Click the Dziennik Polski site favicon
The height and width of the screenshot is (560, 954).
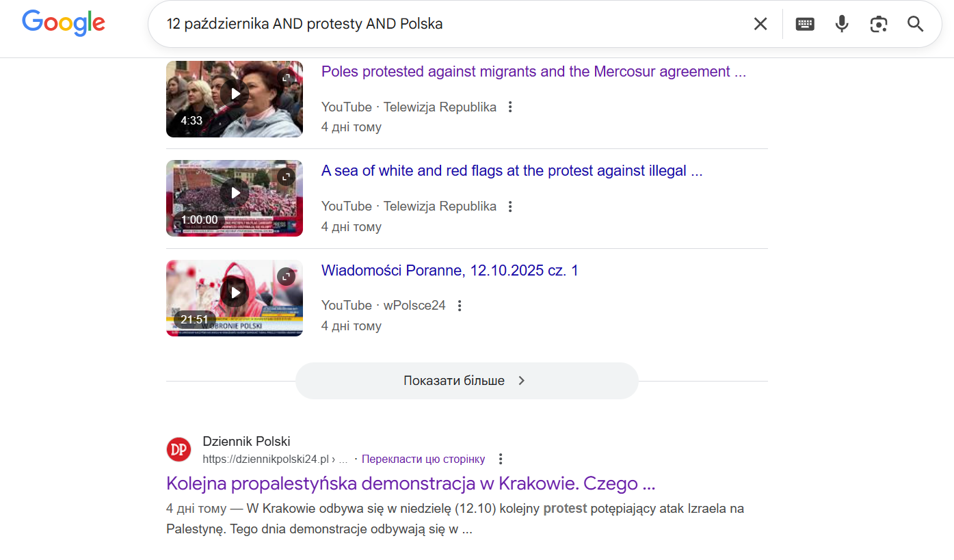coord(179,449)
